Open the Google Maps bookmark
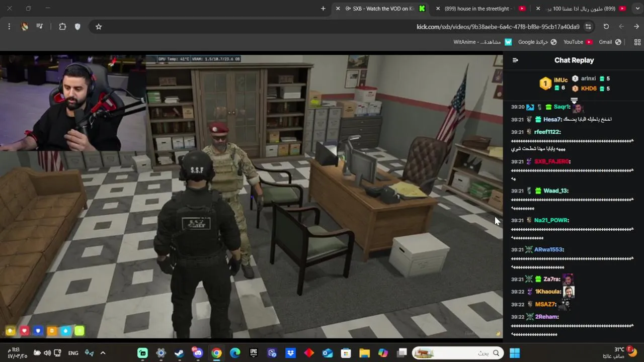The height and width of the screenshot is (362, 644). 537,42
